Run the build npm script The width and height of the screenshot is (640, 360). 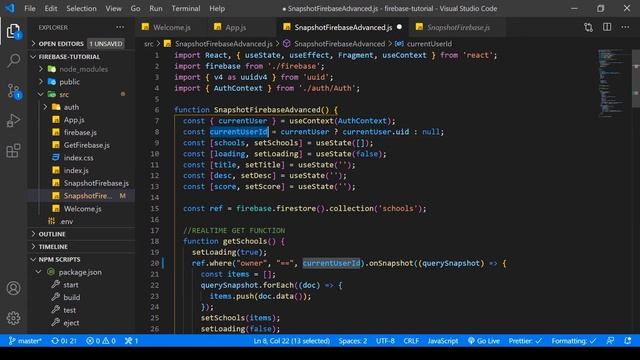click(x=71, y=298)
